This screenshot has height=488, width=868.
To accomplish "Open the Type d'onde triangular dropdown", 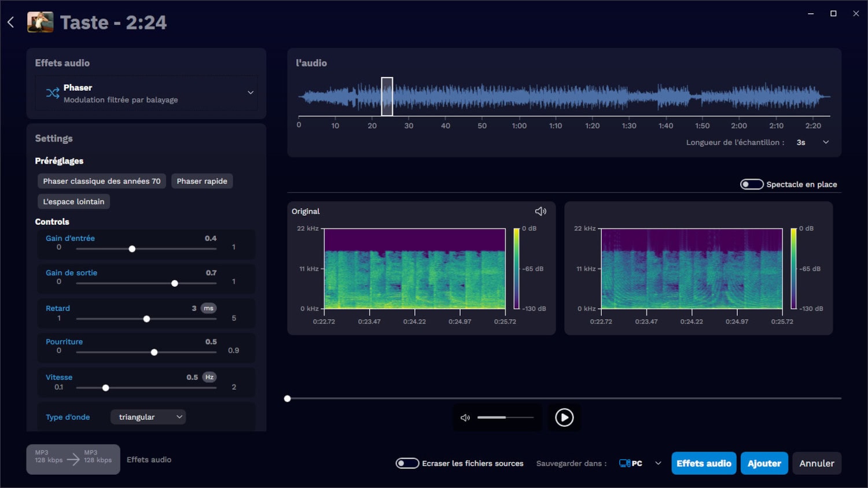I will (148, 417).
